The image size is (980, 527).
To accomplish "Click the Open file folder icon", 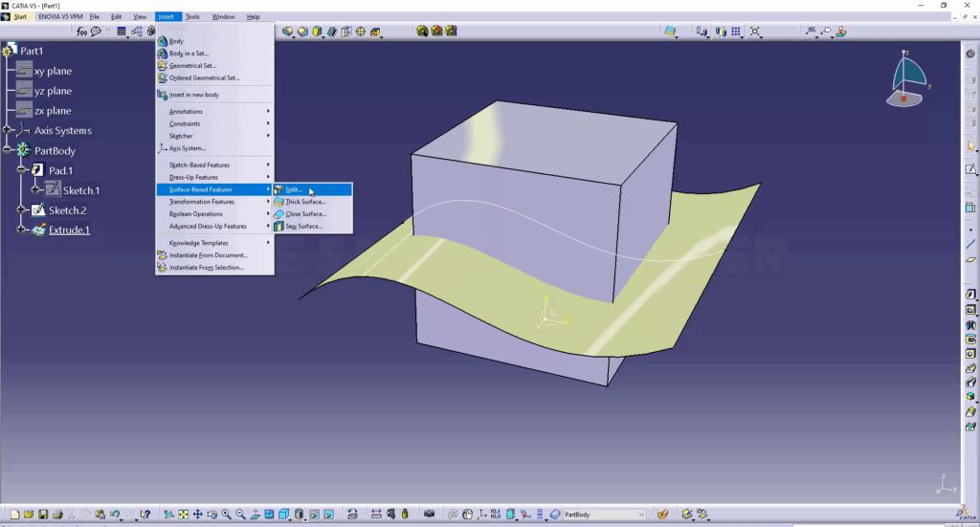I will pos(30,515).
